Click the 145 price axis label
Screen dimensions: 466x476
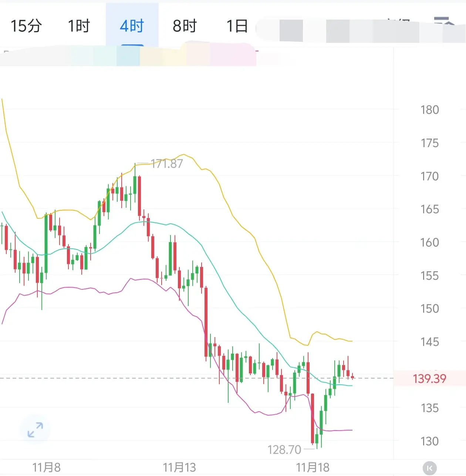point(429,342)
